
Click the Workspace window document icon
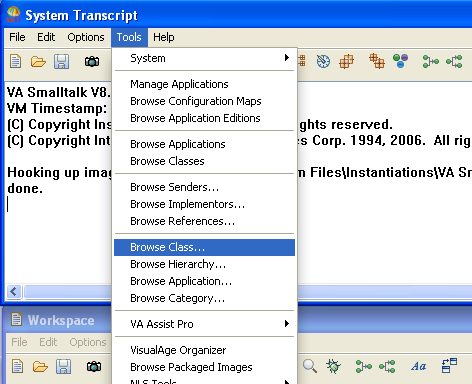[16, 319]
